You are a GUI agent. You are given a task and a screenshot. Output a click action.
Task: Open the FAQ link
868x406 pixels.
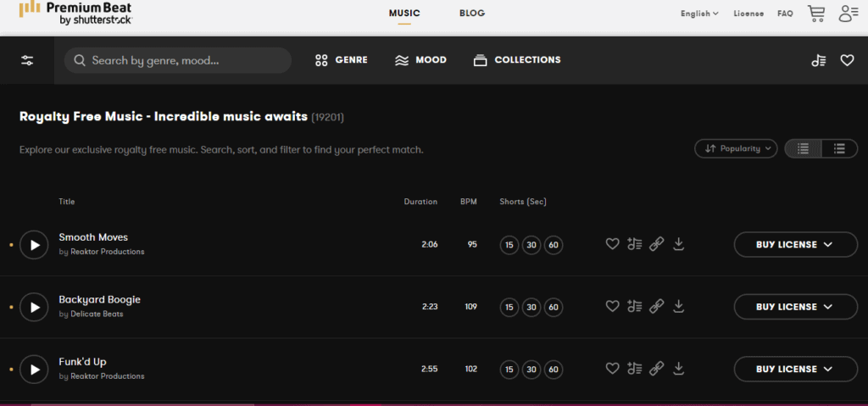pos(785,14)
